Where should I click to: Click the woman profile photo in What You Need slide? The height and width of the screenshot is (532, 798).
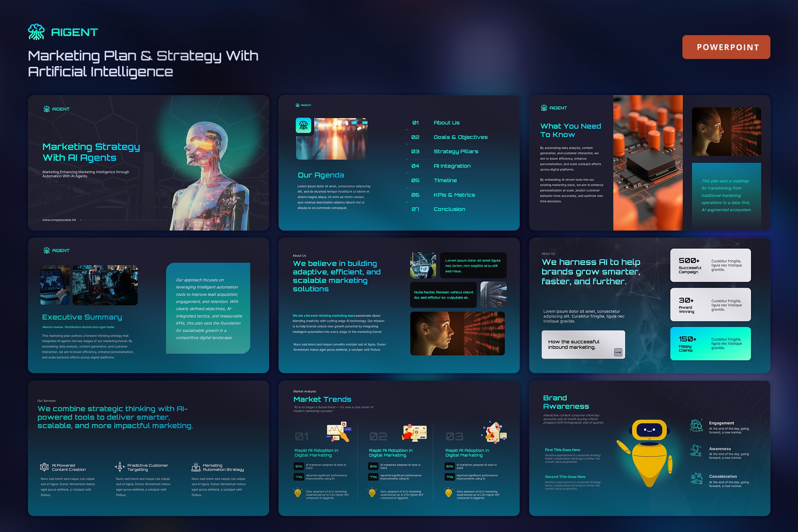point(726,132)
